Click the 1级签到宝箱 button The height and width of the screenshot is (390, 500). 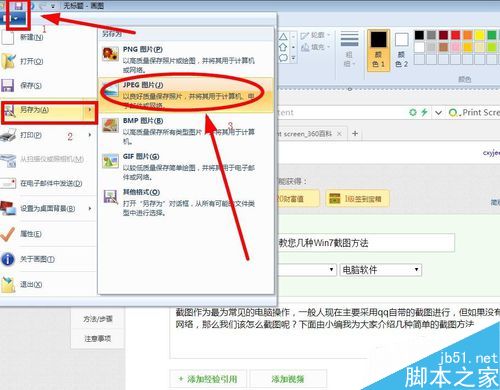click(x=357, y=199)
